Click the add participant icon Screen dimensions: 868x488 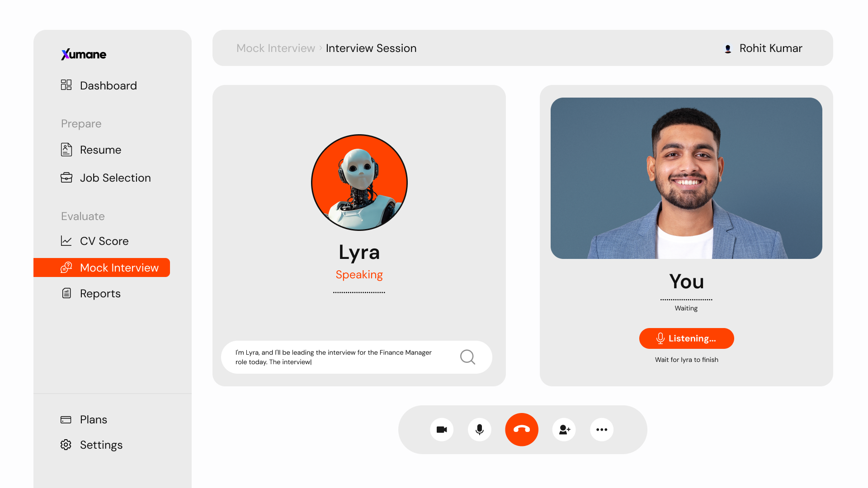[564, 430]
